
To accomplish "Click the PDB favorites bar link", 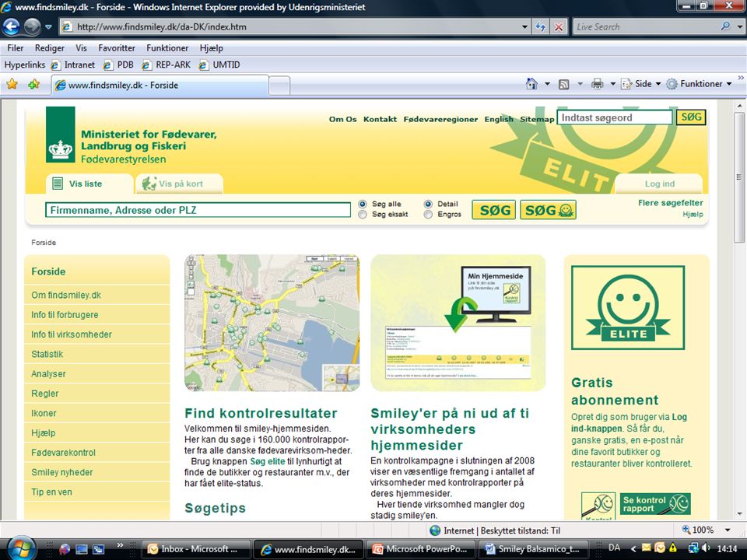I will coord(118,65).
